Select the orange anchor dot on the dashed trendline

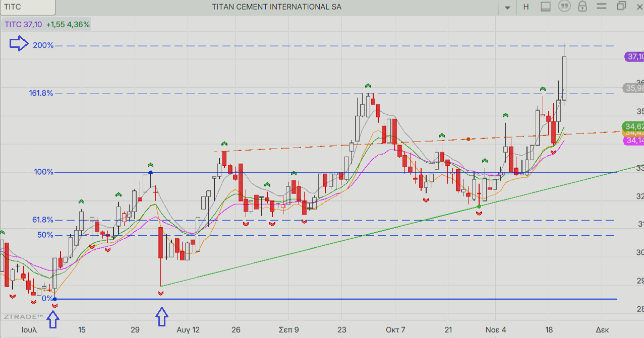469,139
